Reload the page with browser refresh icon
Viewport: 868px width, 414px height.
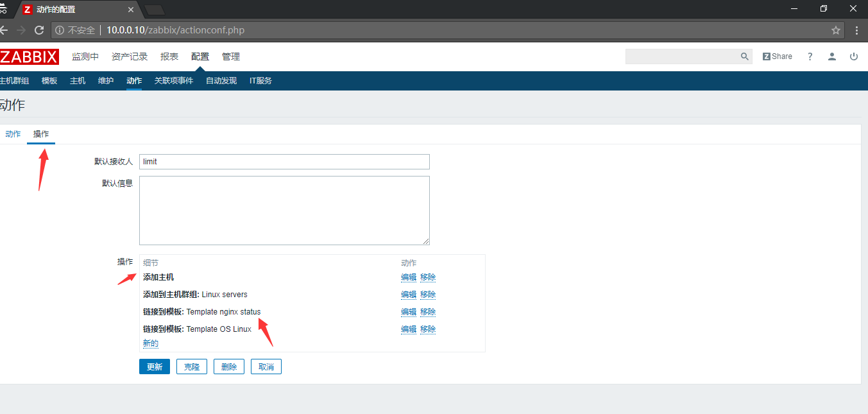tap(39, 30)
